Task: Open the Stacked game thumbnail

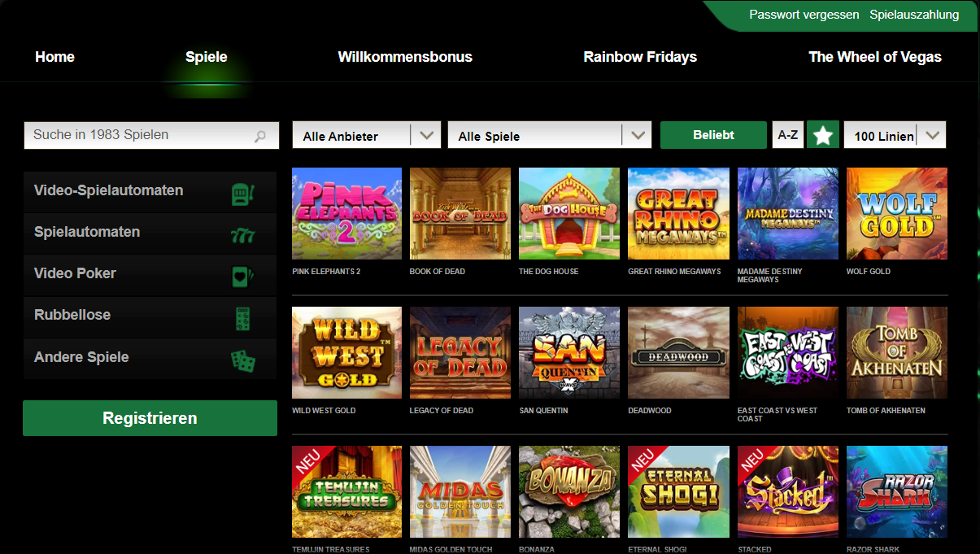Action: point(788,491)
